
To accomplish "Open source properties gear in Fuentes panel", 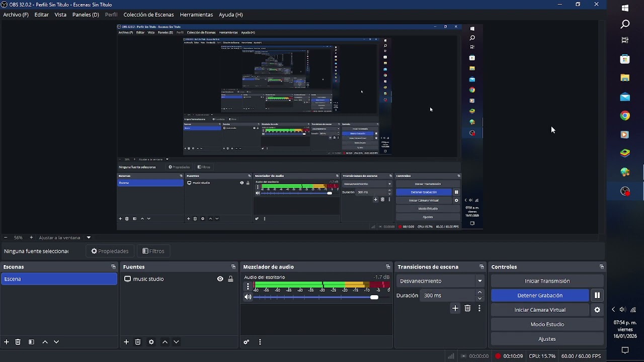I will 151,342.
